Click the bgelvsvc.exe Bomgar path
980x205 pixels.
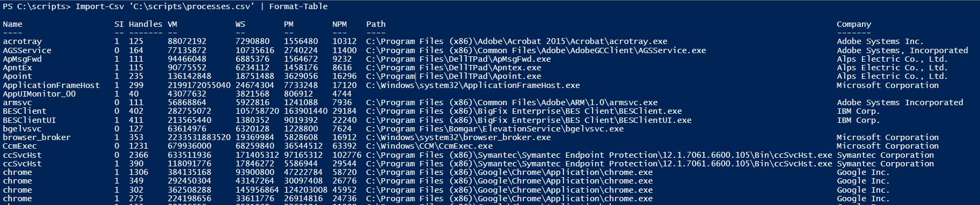click(x=495, y=129)
